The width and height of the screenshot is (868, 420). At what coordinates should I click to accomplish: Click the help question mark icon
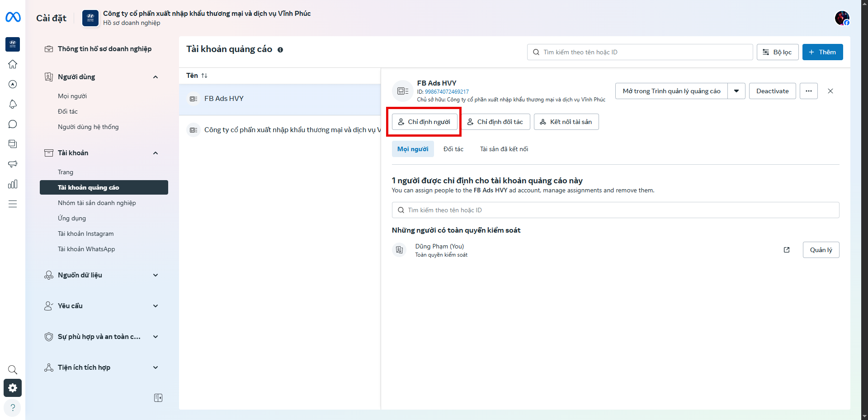click(x=13, y=407)
